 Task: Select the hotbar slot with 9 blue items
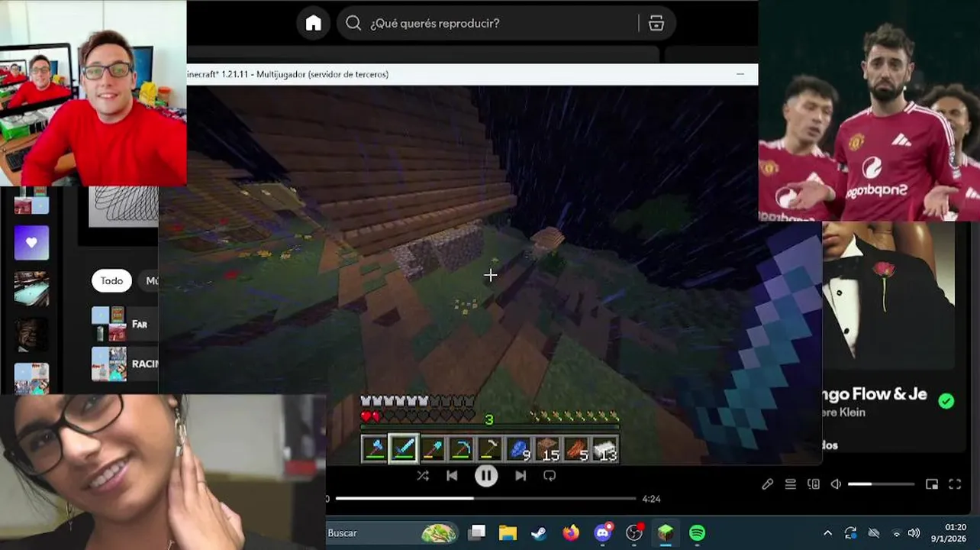[x=519, y=449]
